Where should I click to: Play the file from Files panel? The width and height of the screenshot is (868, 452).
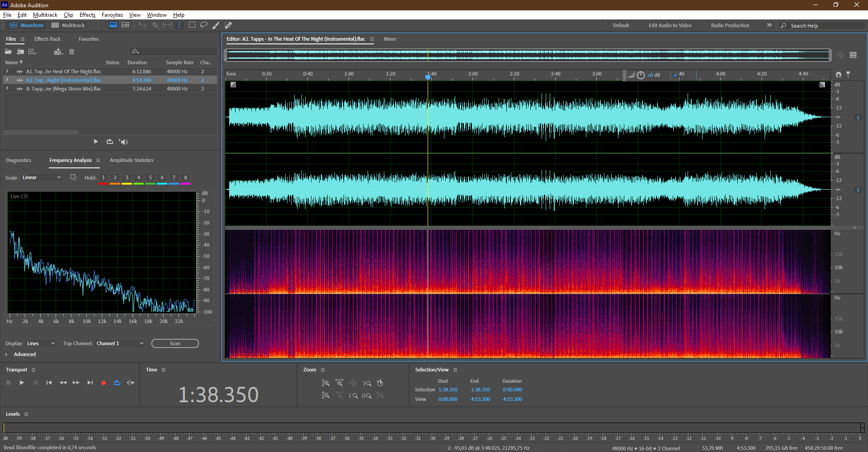click(96, 142)
